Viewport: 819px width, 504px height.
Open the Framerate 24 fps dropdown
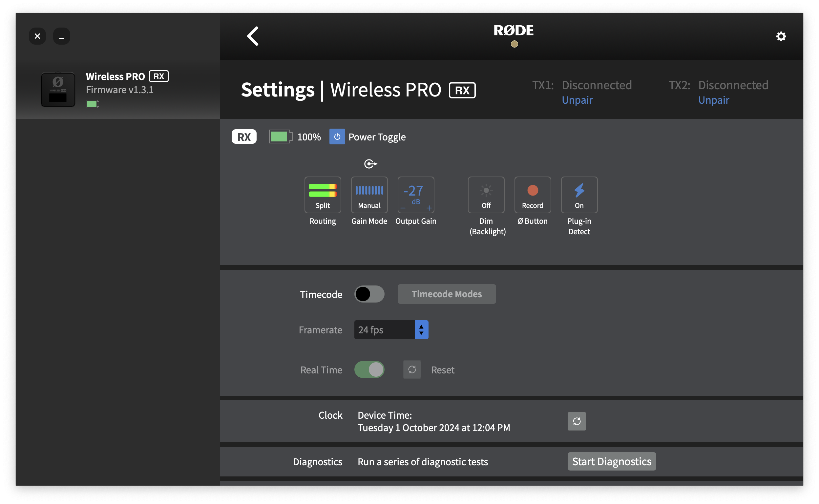[x=384, y=330]
